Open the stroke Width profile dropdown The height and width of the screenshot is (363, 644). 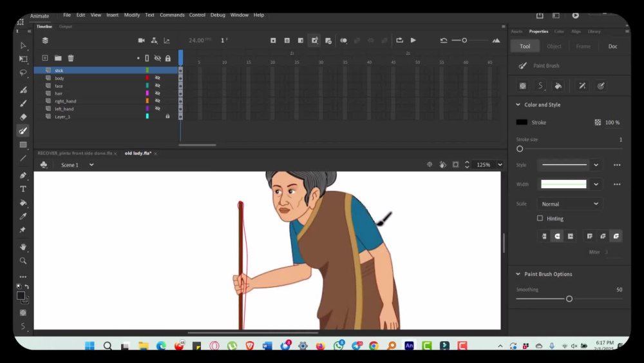(x=596, y=184)
